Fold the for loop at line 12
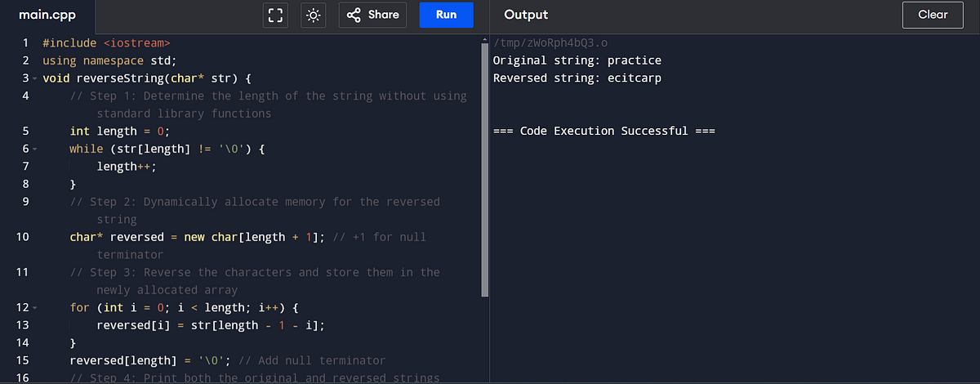Image resolution: width=980 pixels, height=384 pixels. [x=35, y=308]
